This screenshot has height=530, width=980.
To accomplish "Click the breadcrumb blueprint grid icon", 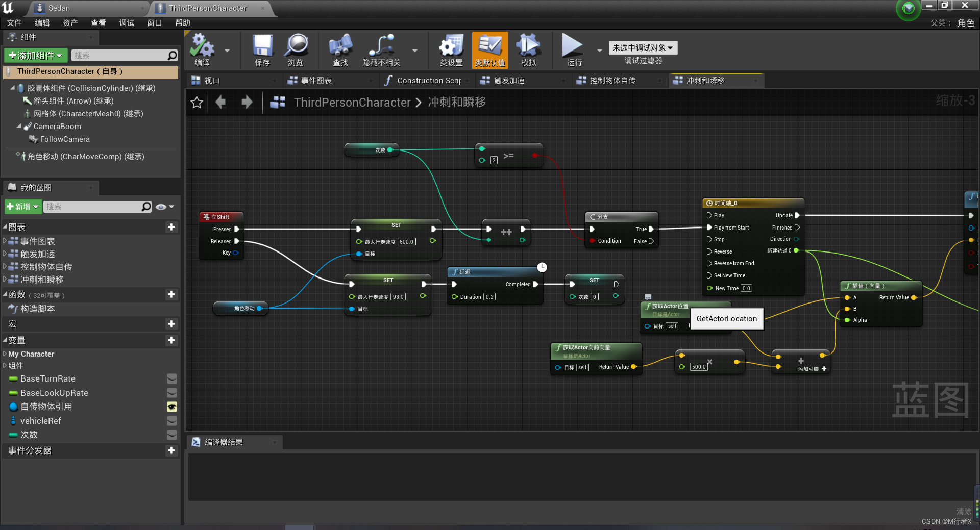I will (278, 102).
